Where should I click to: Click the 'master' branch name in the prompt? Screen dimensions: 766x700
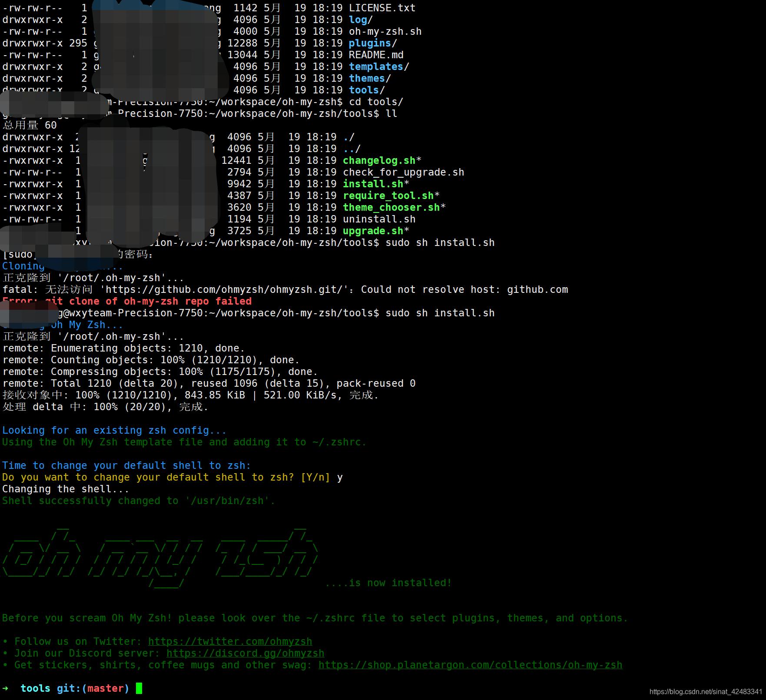106,688
